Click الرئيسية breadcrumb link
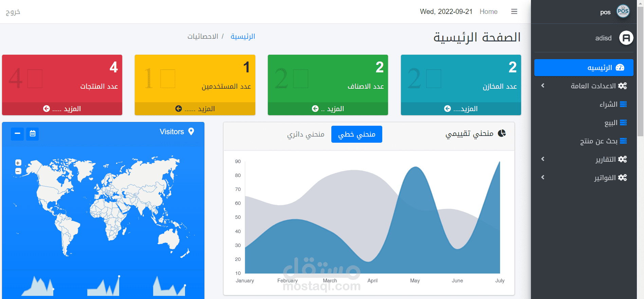 tap(243, 36)
